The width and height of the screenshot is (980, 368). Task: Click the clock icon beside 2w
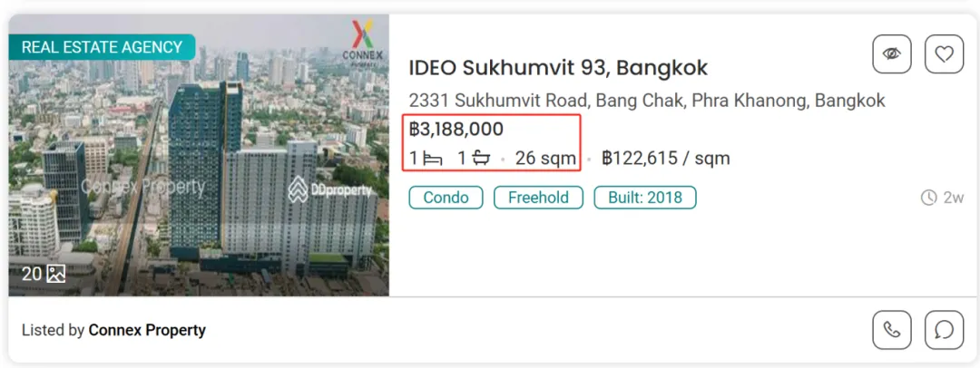pos(928,198)
